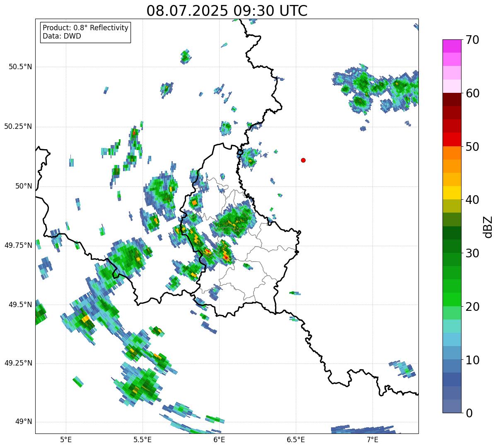Click the colorbar tick label 70

pyautogui.click(x=472, y=40)
